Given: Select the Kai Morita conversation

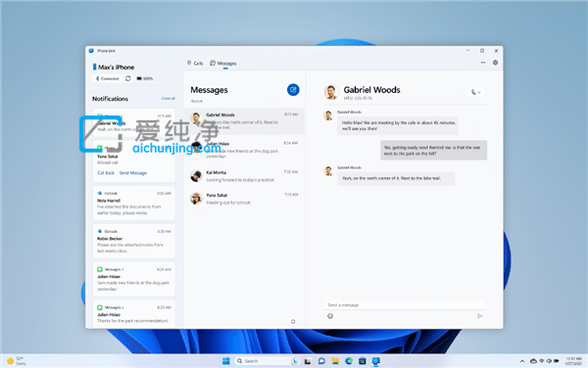Looking at the screenshot, I should [x=244, y=176].
